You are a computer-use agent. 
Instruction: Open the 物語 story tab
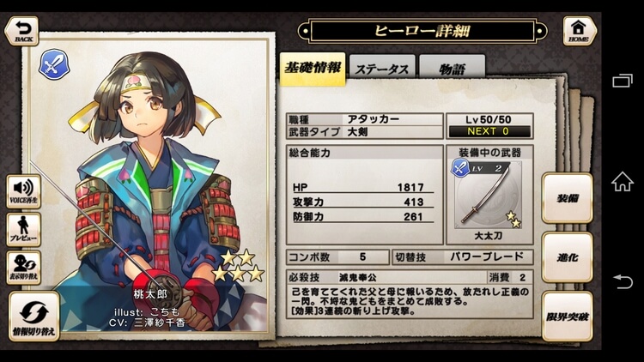[453, 67]
